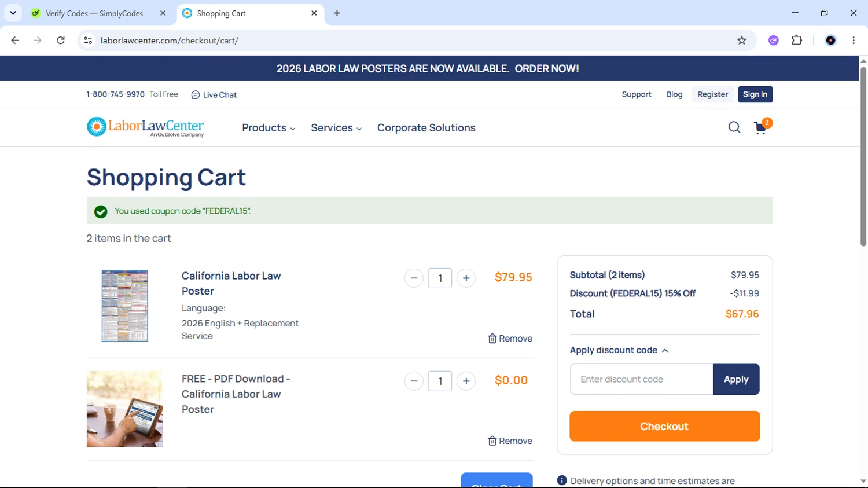
Task: Open the purple SimplyCodes extension icon
Action: [774, 41]
